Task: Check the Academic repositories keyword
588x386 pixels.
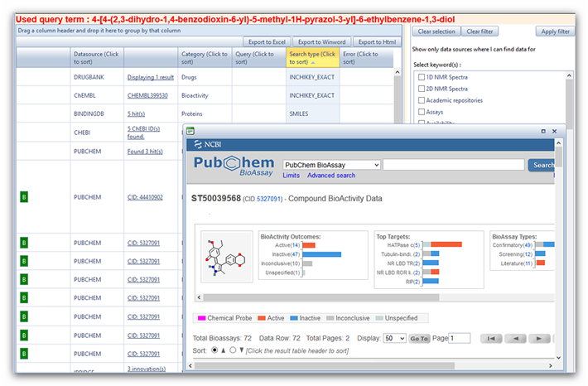Action: coord(422,100)
